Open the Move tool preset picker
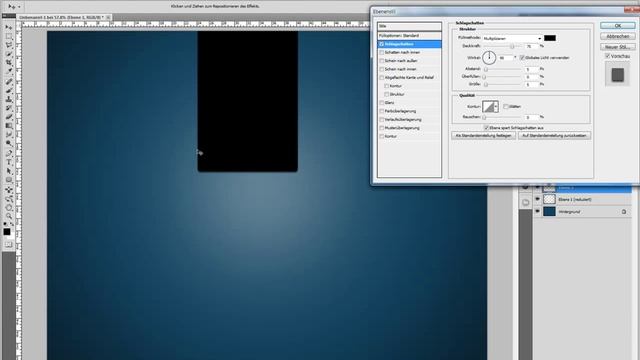Screen dimensions: 640x360 19,7
